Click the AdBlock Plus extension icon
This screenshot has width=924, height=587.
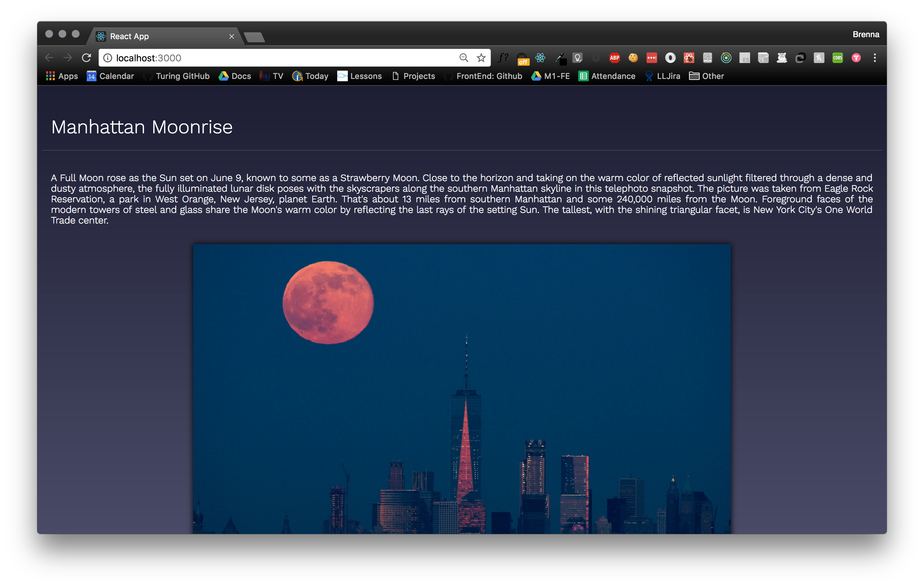(x=614, y=58)
